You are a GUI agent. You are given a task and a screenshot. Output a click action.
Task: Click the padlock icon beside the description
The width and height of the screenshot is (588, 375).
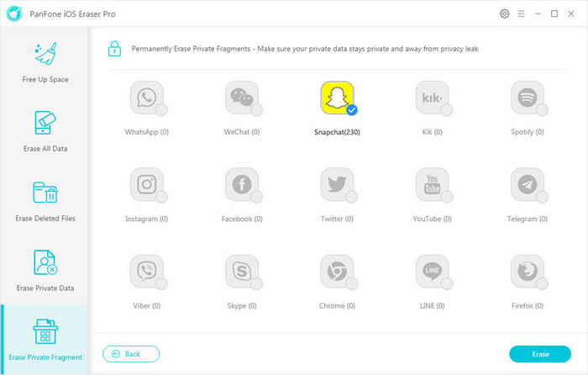click(114, 49)
